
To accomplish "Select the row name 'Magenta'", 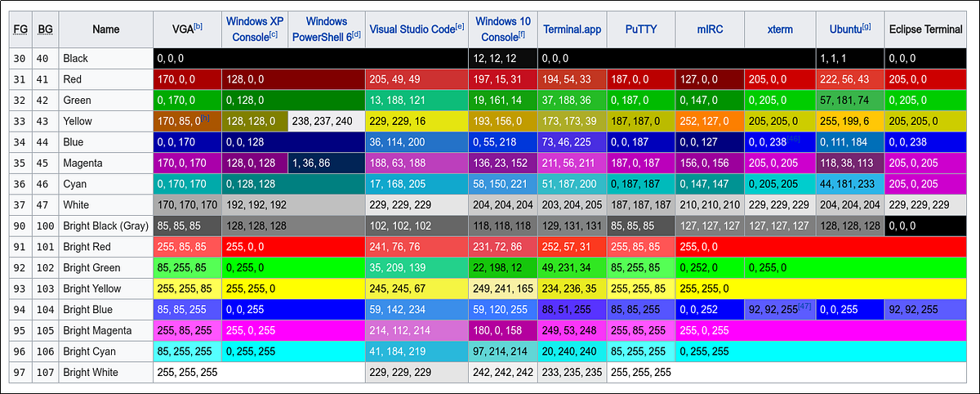I will [82, 163].
